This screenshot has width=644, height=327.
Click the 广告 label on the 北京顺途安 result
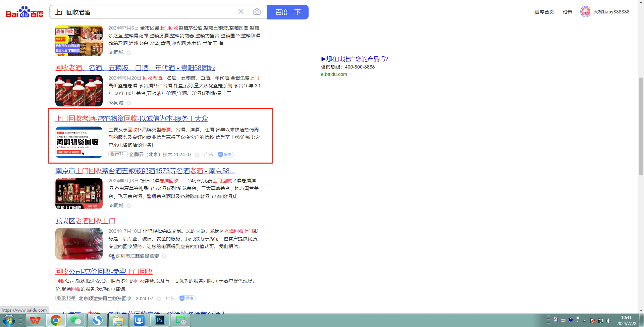pyautogui.click(x=170, y=298)
